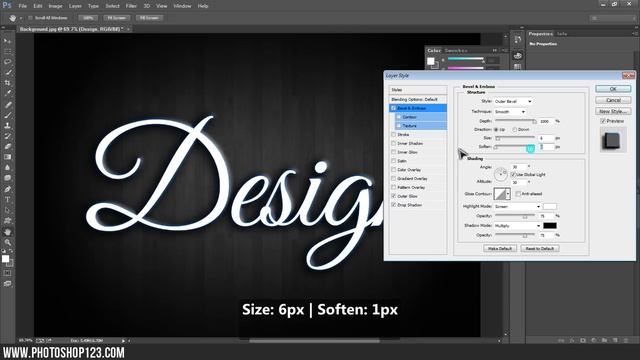The width and height of the screenshot is (640, 360).
Task: Select the Dodge tool
Action: pyautogui.click(x=7, y=178)
